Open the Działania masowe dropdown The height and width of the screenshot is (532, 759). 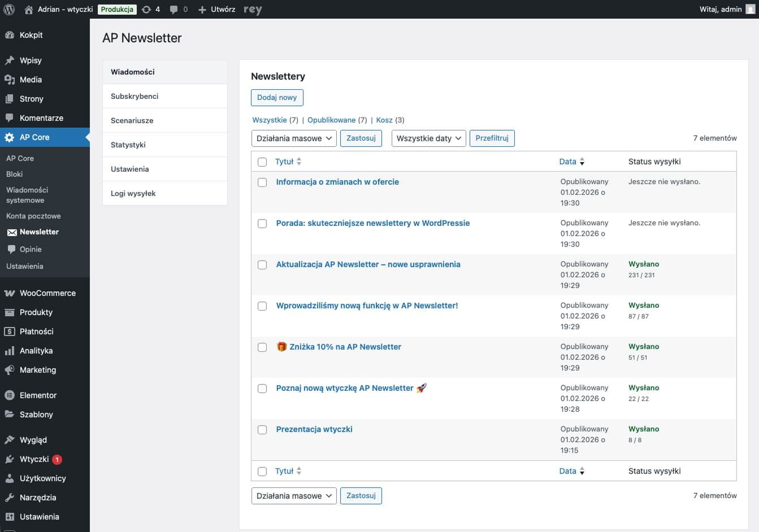point(293,138)
